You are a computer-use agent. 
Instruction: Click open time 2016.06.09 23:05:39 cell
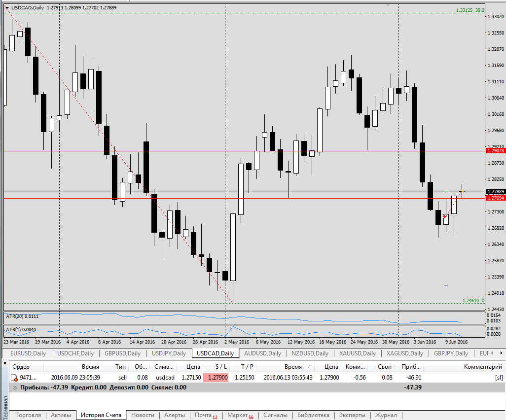75,378
